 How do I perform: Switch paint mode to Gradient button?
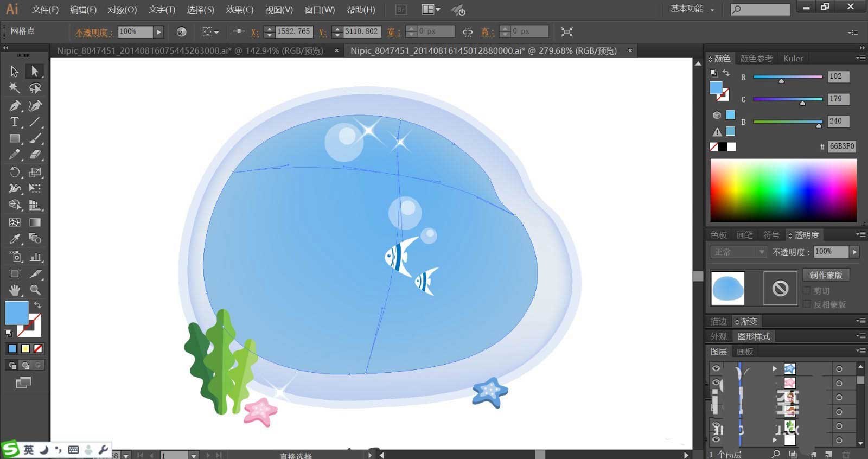[x=25, y=349]
